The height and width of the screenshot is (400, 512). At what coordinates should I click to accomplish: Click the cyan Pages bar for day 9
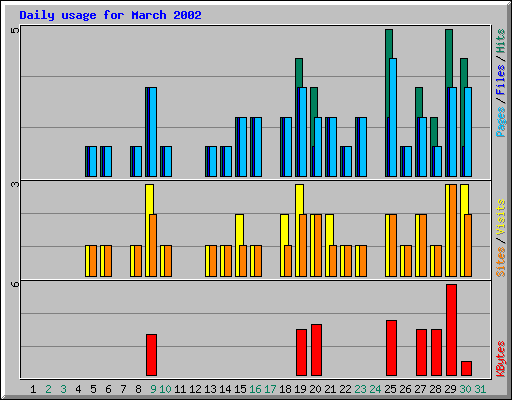pos(153,132)
